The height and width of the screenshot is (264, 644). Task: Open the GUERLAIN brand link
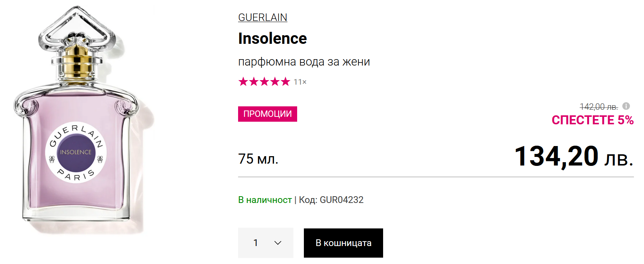(x=262, y=17)
